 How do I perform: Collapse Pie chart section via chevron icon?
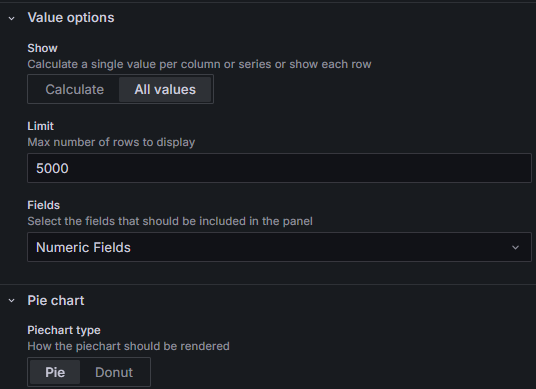[12, 301]
